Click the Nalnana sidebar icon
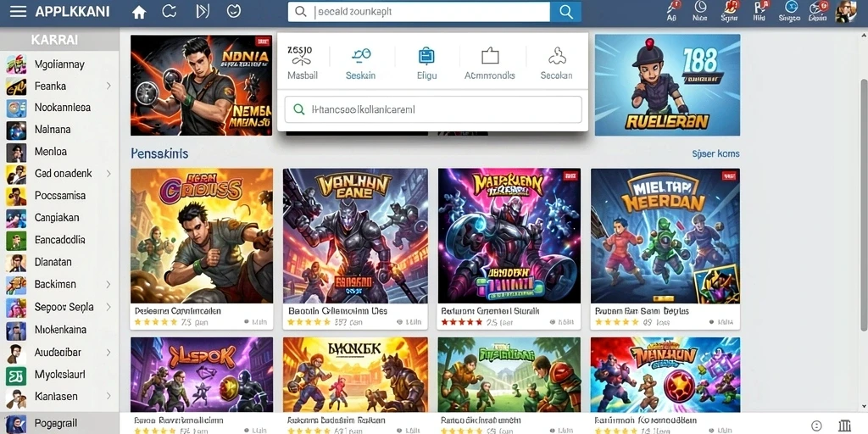The image size is (868, 434). click(x=16, y=130)
